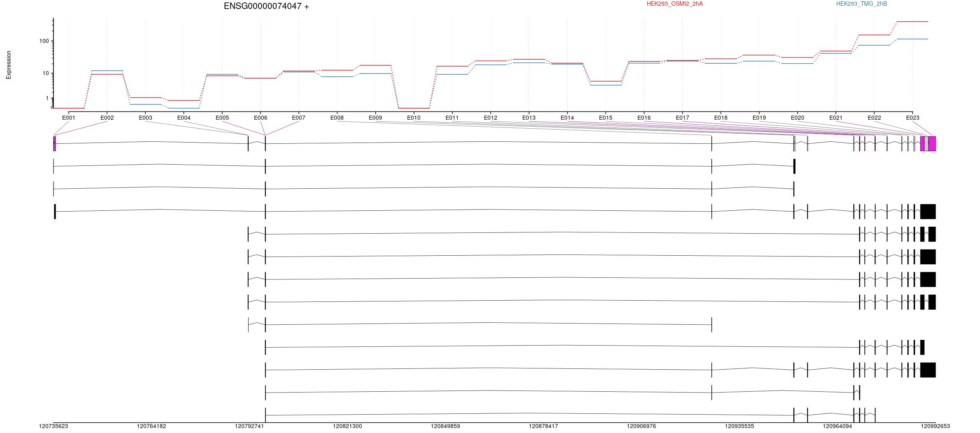Click genomic coordinate 120906976

[x=641, y=426]
